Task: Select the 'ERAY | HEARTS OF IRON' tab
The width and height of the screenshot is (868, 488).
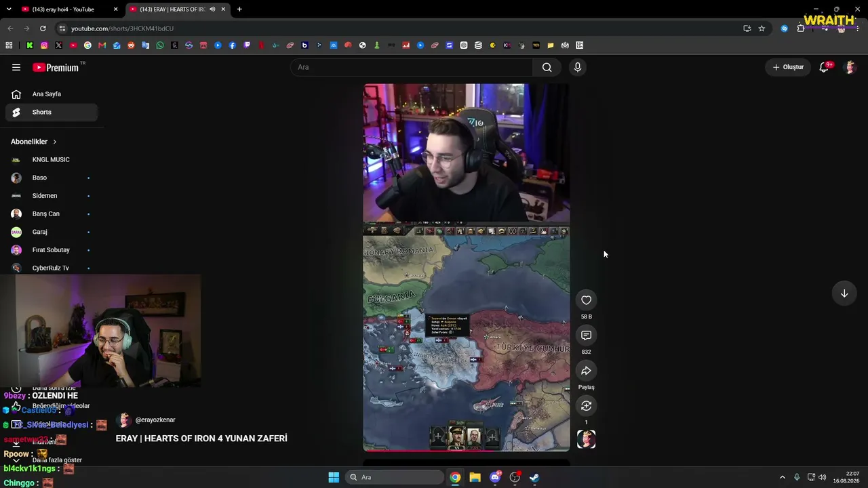Action: coord(178,9)
